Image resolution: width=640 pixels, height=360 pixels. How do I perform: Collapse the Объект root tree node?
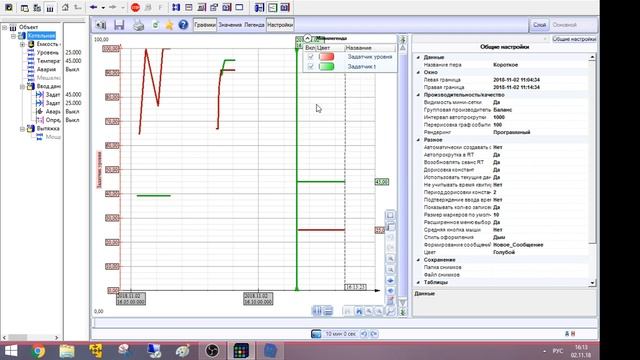4,27
